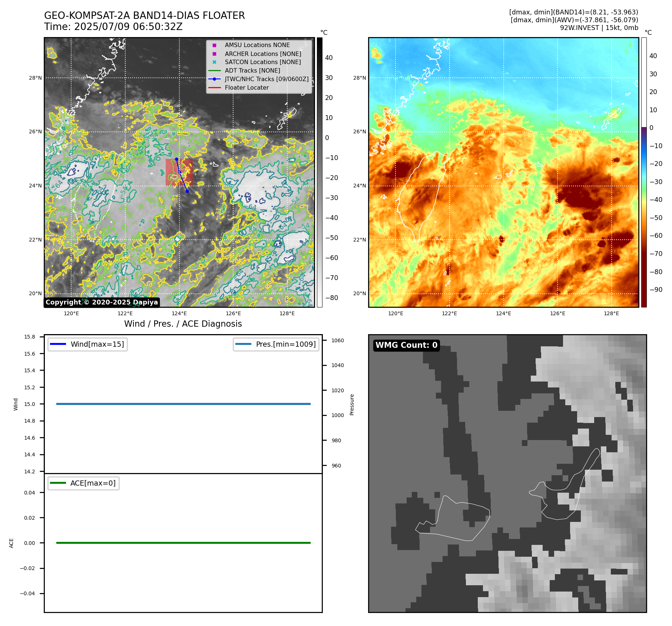Viewport: 672px width, 626px height.
Task: Click the grayscale BAND14 temperature colorbar
Action: point(320,172)
